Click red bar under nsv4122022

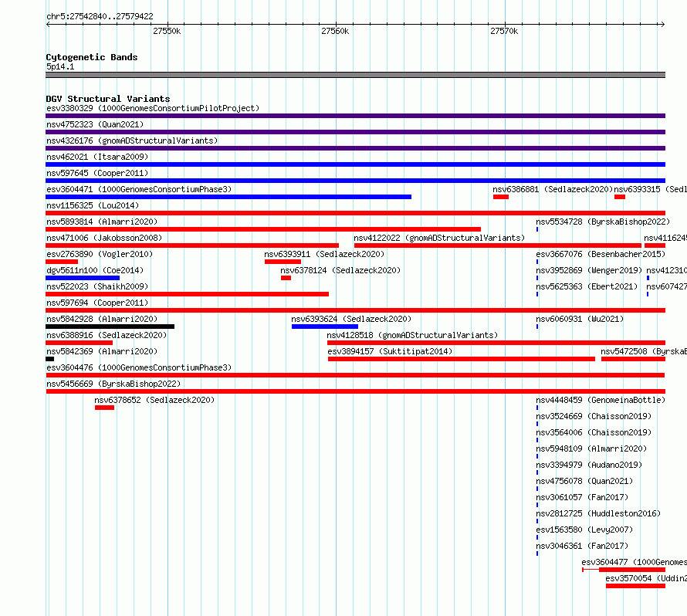tap(498, 245)
